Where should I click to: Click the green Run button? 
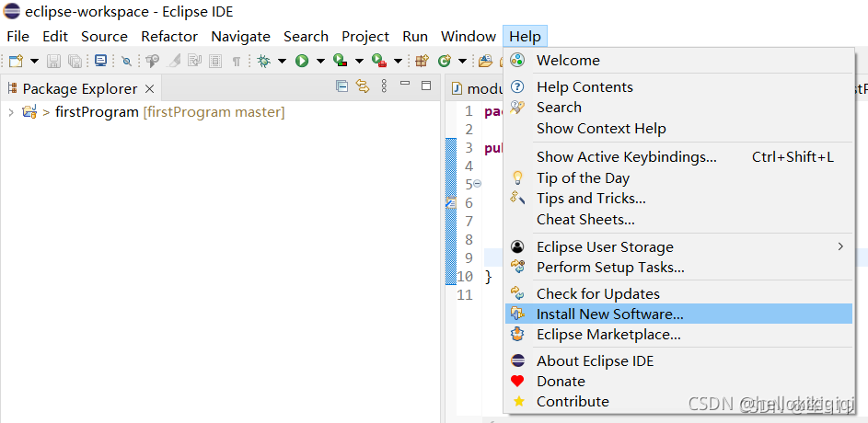pyautogui.click(x=302, y=61)
